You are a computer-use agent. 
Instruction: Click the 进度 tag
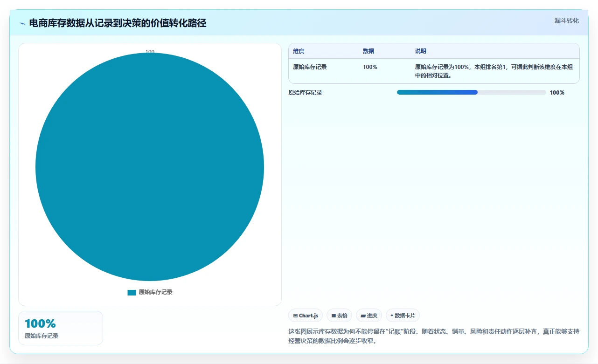pos(369,316)
